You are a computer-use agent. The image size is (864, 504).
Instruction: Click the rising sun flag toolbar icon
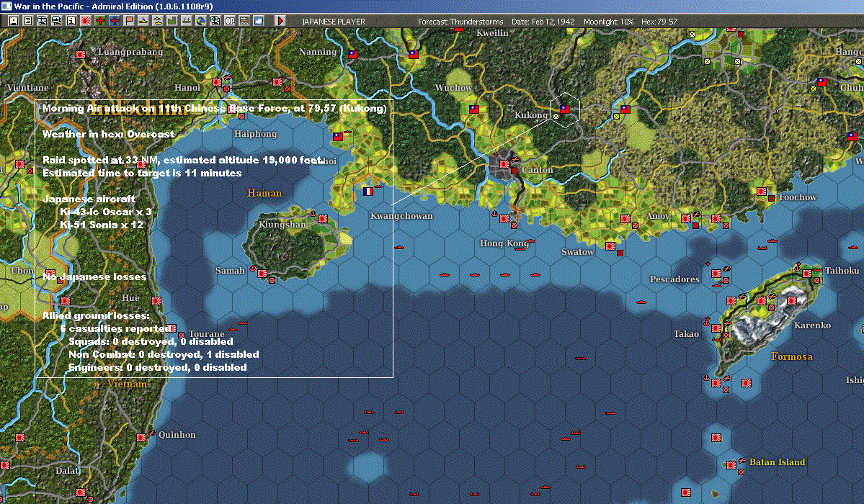[x=86, y=21]
